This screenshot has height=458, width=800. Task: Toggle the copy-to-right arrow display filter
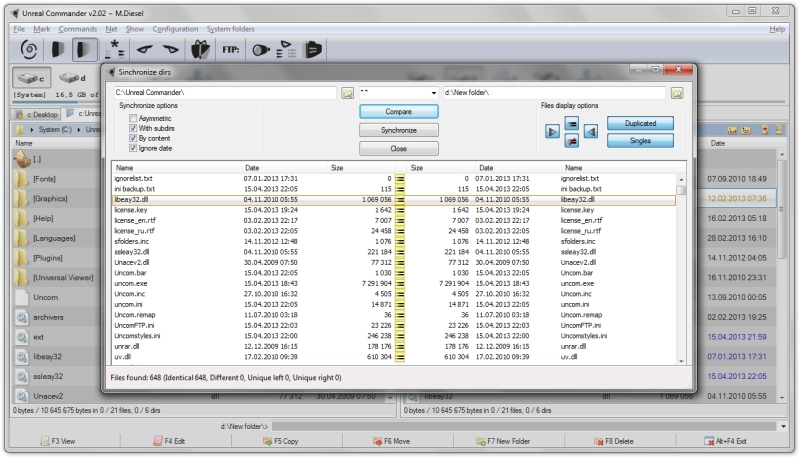pos(552,132)
